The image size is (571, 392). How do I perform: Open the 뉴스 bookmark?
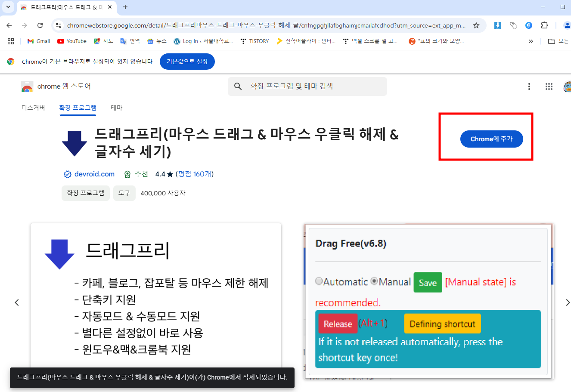157,41
